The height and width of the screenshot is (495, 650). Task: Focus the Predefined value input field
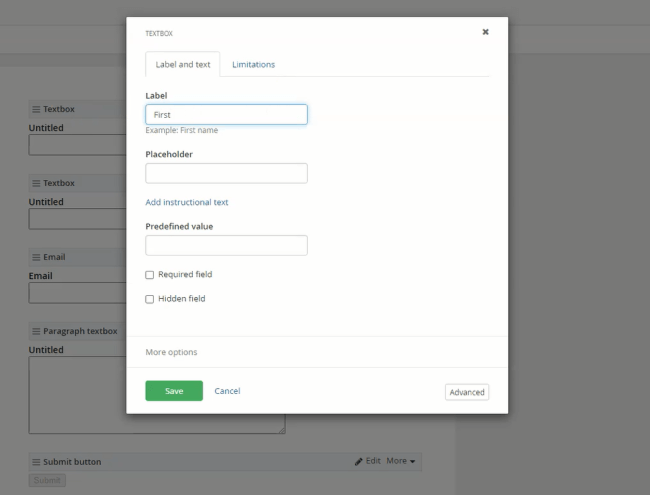click(226, 245)
